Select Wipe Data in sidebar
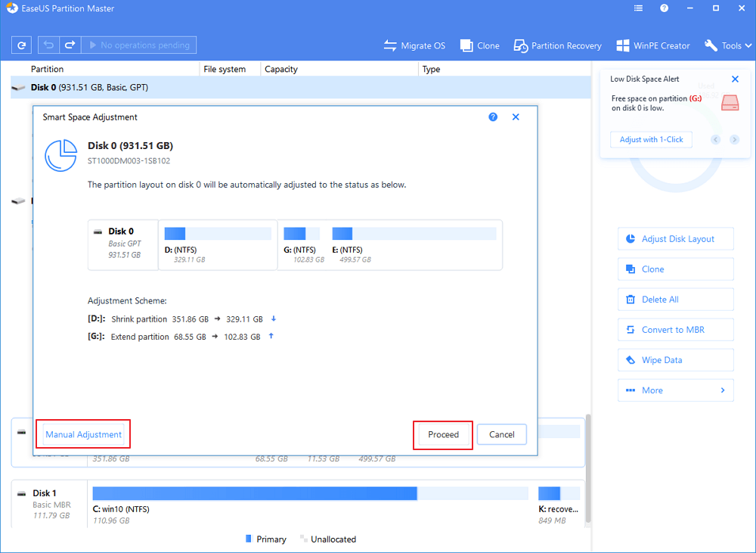 click(675, 360)
